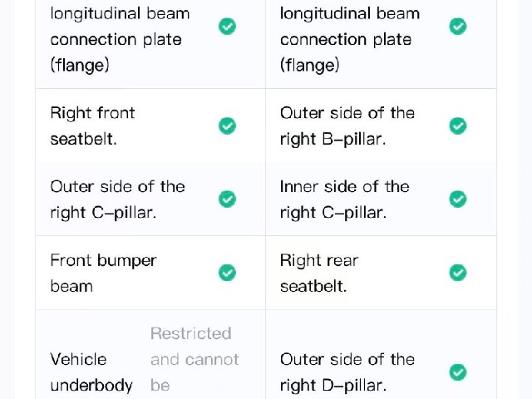The image size is (532, 399).
Task: Click green check for Outer side right D-pillar
Action: click(x=458, y=372)
